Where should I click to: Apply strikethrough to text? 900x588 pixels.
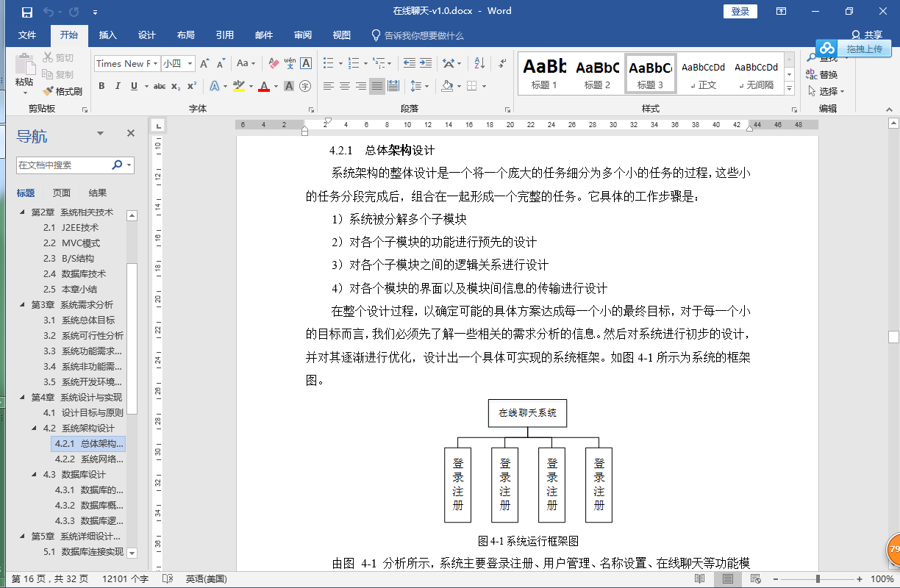pyautogui.click(x=159, y=87)
